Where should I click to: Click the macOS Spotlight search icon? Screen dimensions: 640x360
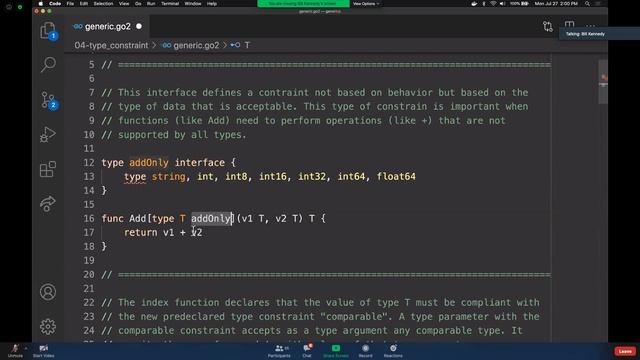(x=587, y=4)
